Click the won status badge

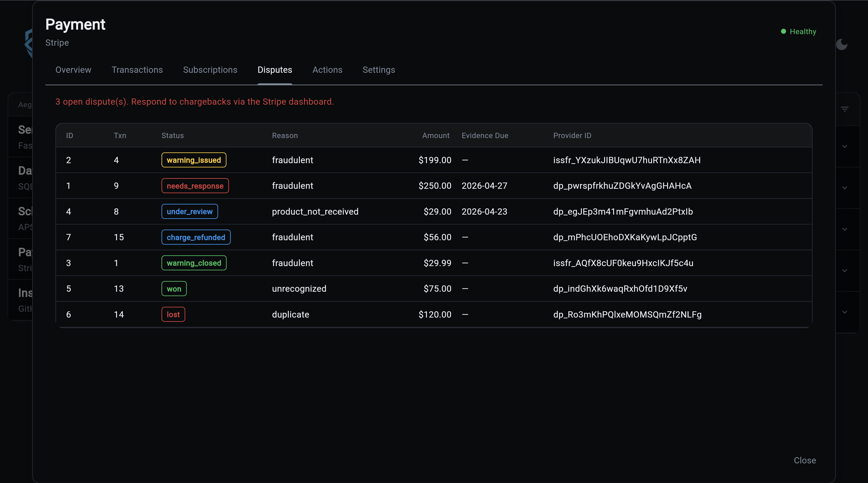(174, 289)
